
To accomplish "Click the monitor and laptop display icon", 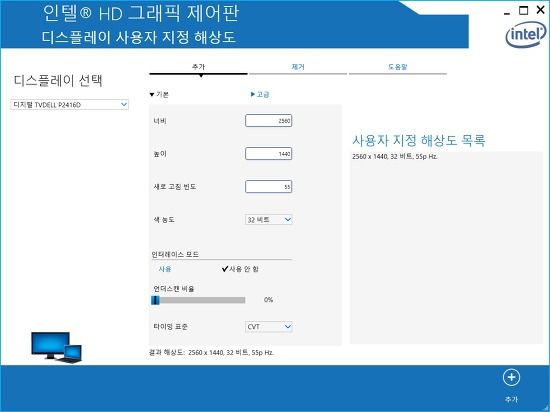I will tap(56, 347).
